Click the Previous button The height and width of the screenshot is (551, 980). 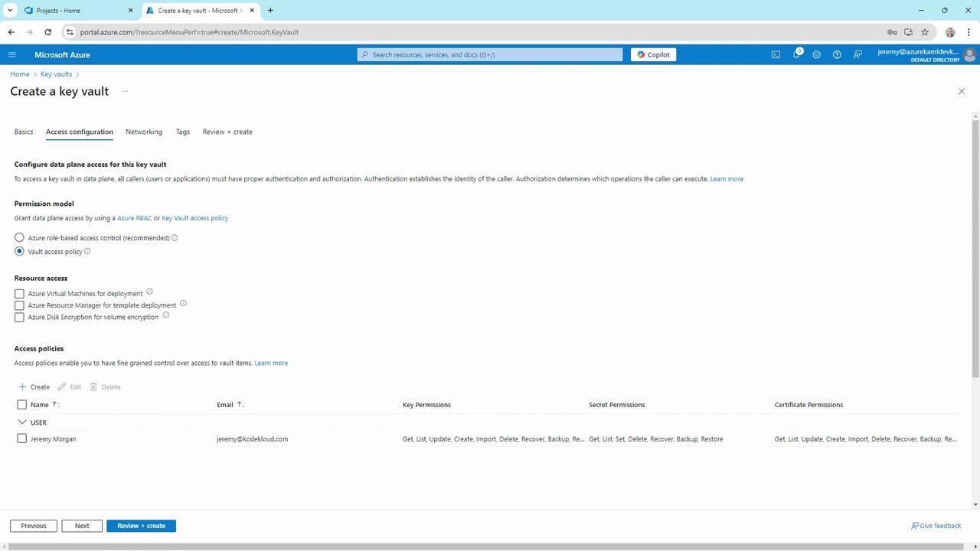(34, 526)
